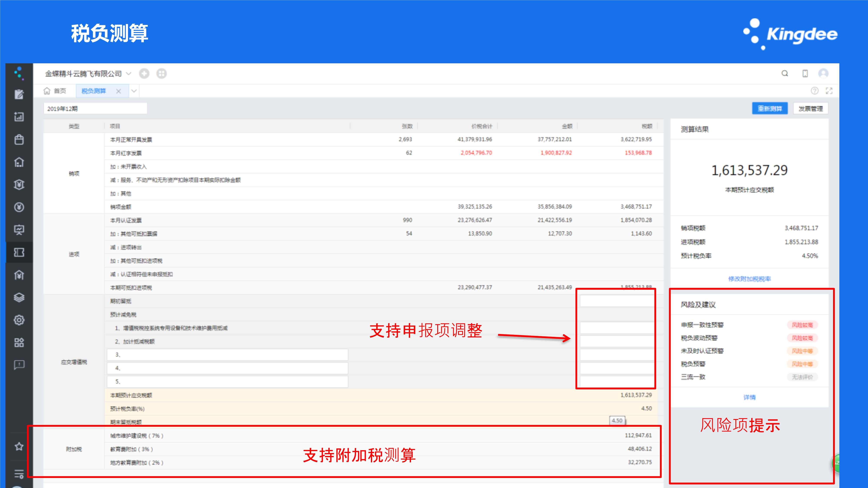Click the 风险较高 tag for 申报一致性预警
The width and height of the screenshot is (868, 488).
tap(802, 325)
